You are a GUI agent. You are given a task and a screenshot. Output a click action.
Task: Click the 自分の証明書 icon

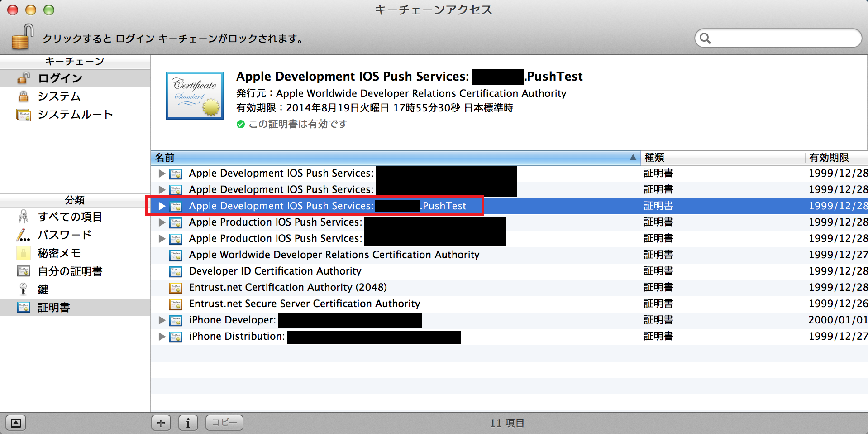[x=24, y=271]
